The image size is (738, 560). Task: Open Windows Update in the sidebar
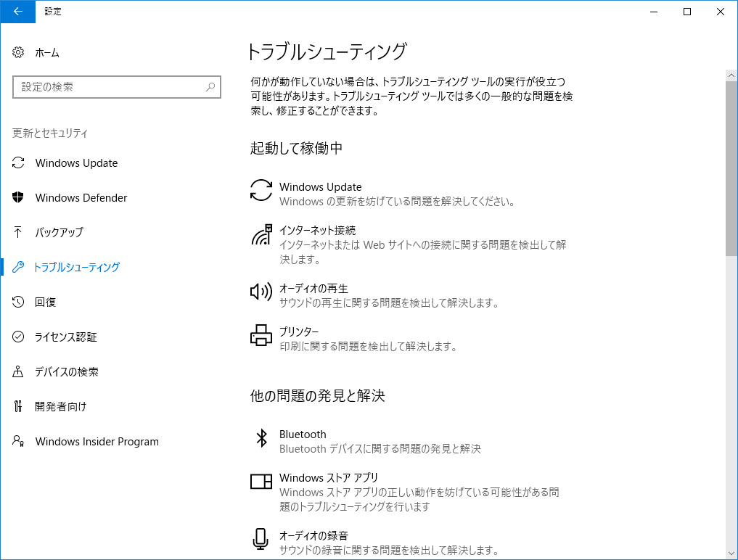point(76,163)
